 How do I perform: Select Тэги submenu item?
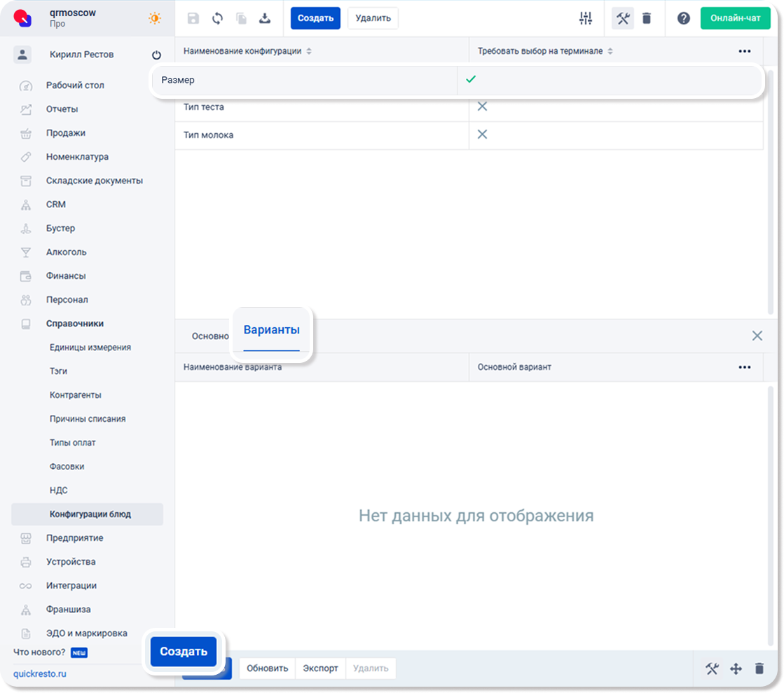tap(58, 371)
